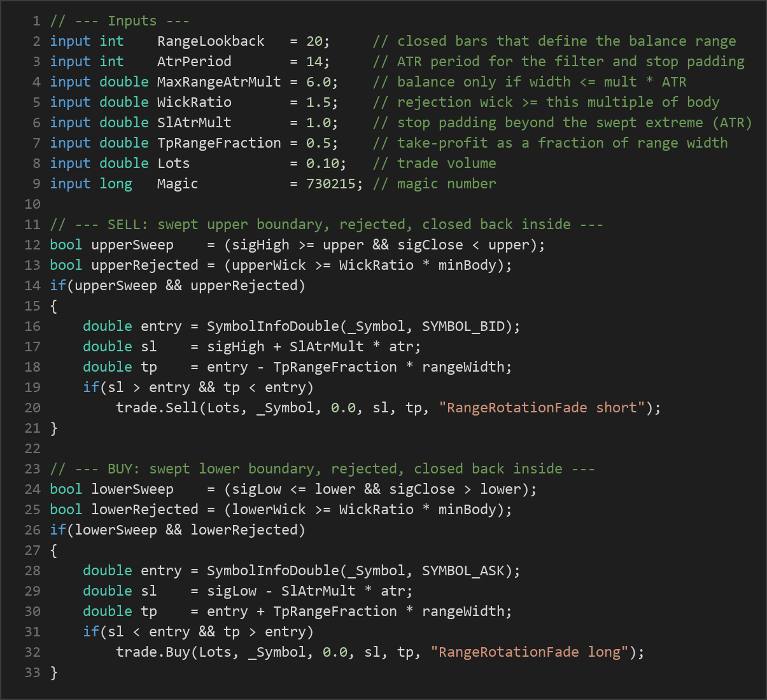Viewport: 767px width, 700px height.
Task: Click the "RangeRotationFade short" string
Action: tap(542, 408)
